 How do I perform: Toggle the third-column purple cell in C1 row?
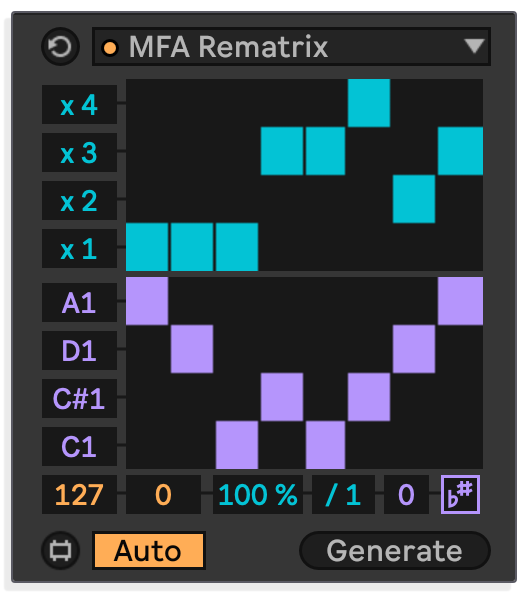pos(237,445)
